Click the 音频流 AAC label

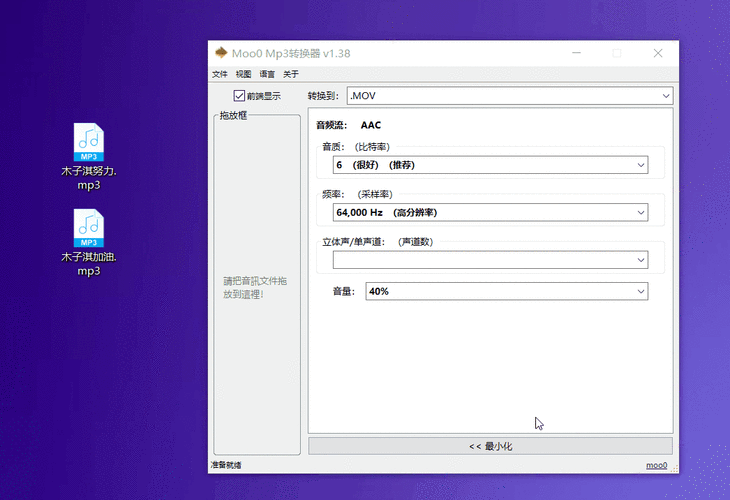(x=348, y=125)
